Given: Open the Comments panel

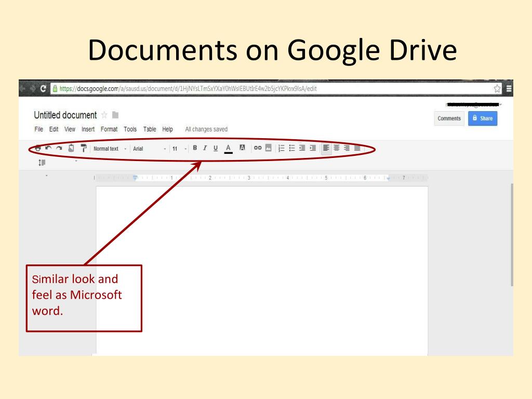Looking at the screenshot, I should [x=449, y=118].
